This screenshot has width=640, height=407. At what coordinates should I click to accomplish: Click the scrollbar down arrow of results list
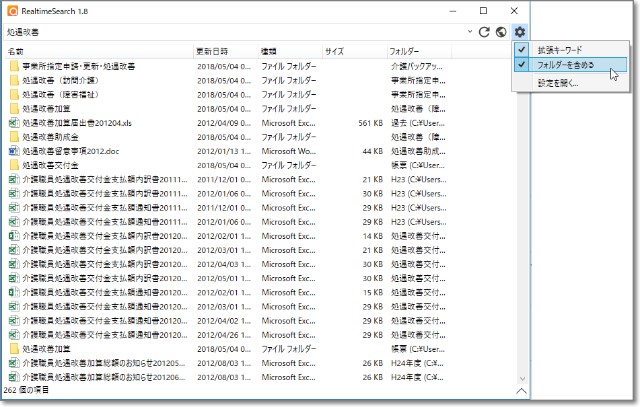pyautogui.click(x=522, y=379)
